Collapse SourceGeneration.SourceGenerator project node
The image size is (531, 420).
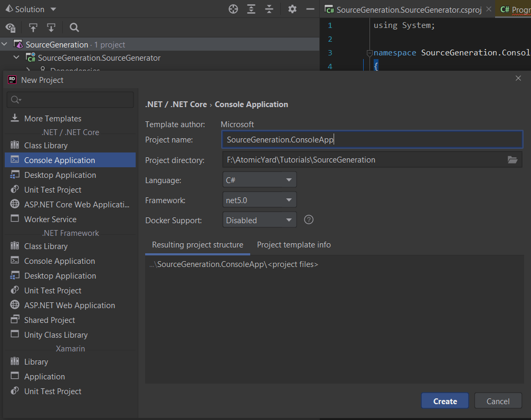16,58
